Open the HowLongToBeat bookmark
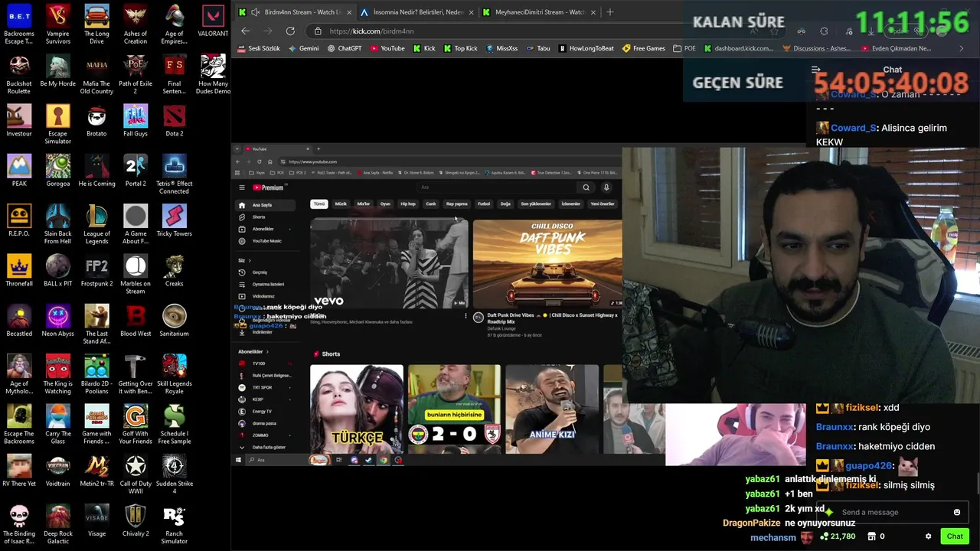 click(586, 48)
